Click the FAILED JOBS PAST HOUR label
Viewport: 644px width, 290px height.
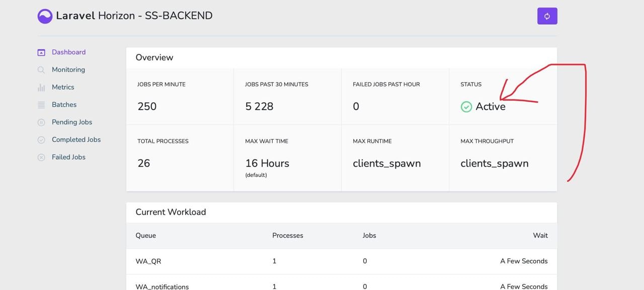point(386,84)
